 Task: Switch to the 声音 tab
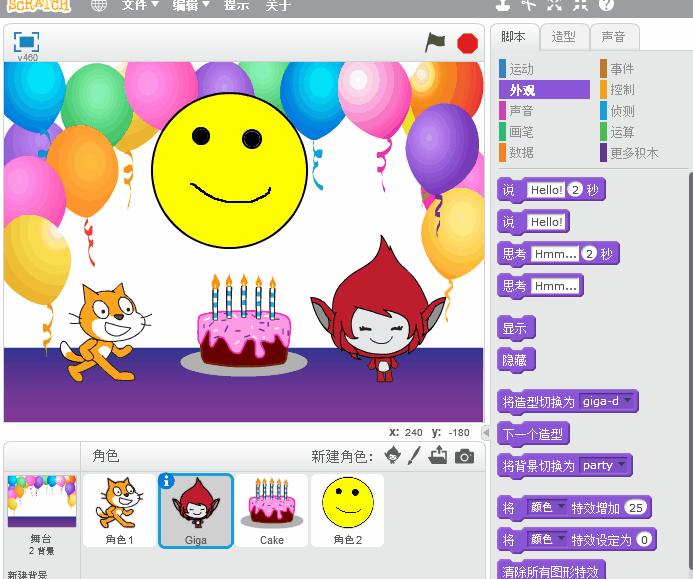(614, 37)
